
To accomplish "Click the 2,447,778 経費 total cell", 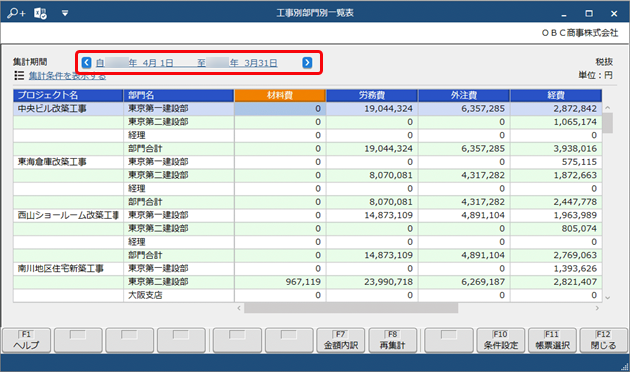I will (556, 202).
